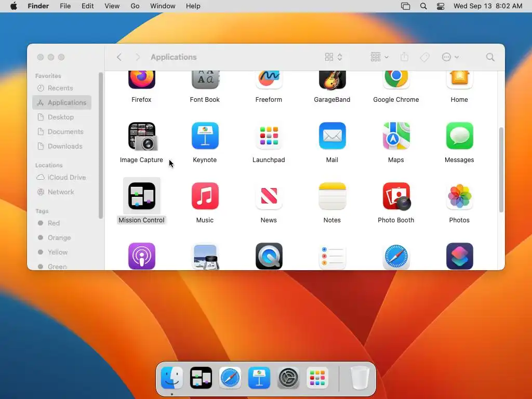Open the Window menu
The image size is (532, 399).
[x=163, y=6]
